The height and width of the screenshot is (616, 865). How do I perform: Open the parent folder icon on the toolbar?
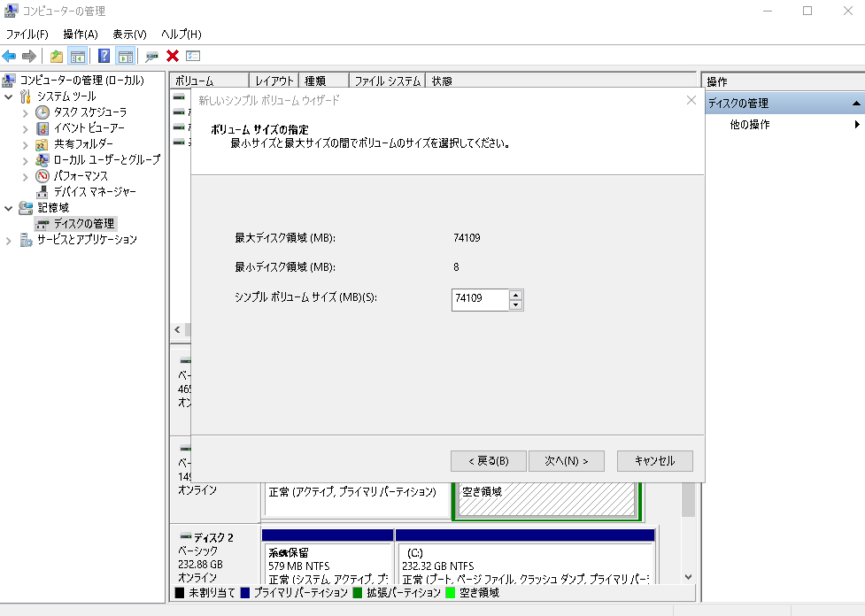tap(57, 56)
